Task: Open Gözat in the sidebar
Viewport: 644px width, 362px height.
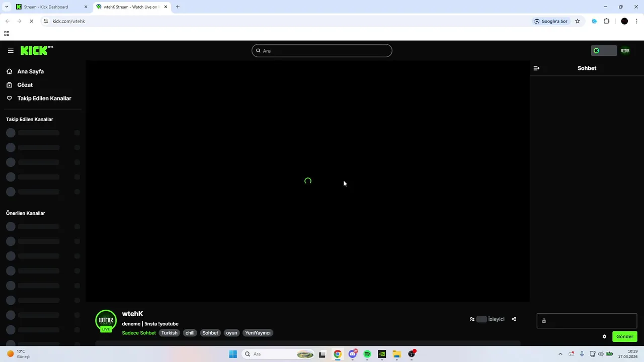Action: [x=25, y=85]
